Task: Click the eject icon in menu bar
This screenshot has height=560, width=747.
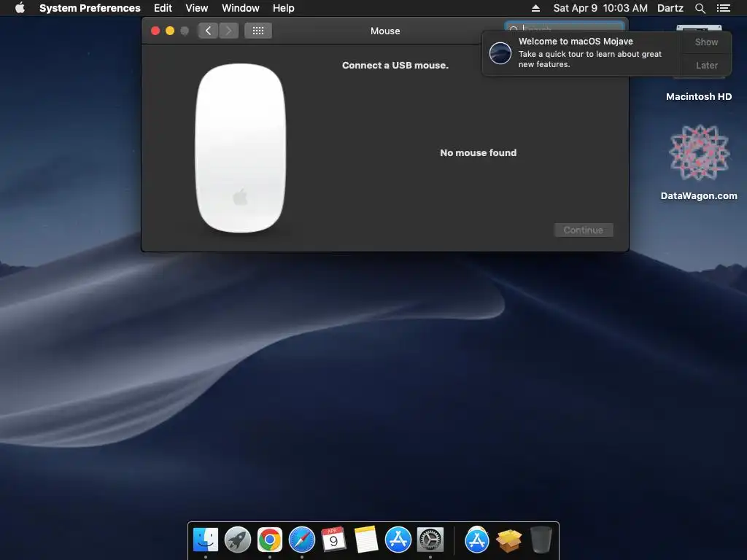Action: pos(535,8)
